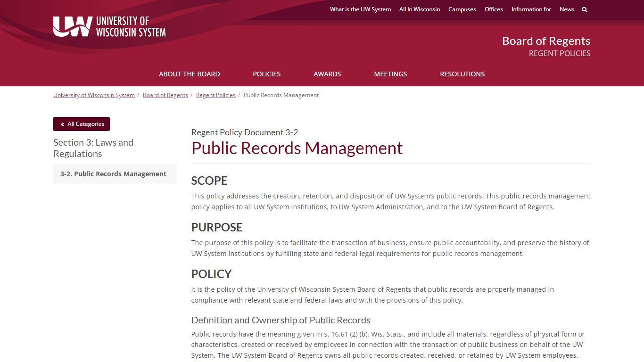The width and height of the screenshot is (644, 362).
Task: Click the Public Records Management page title
Action: tap(297, 148)
